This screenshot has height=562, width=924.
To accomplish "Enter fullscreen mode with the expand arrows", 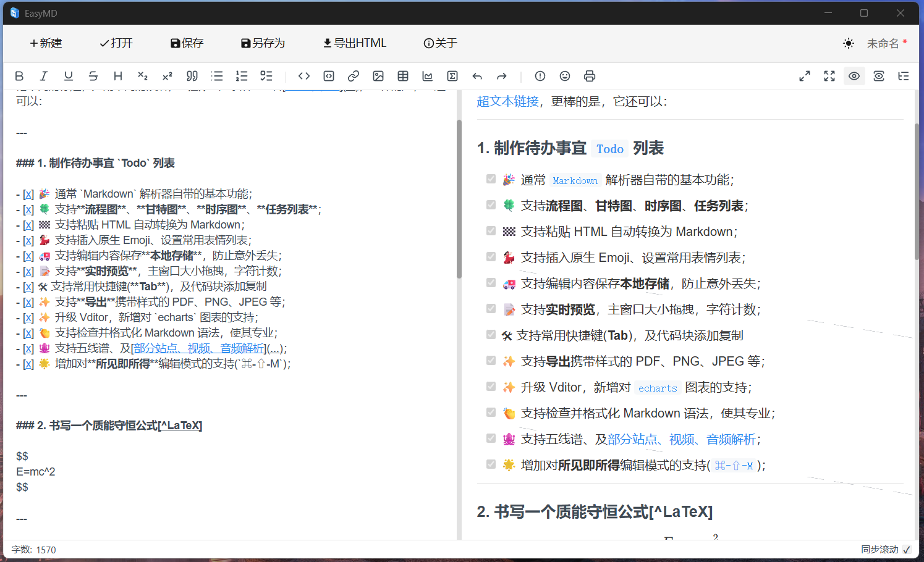I will coord(829,75).
